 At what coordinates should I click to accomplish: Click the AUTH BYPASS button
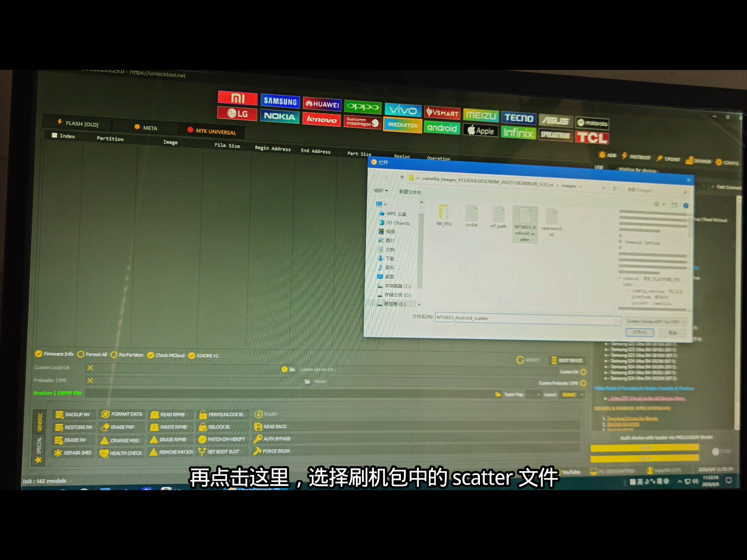point(272,439)
